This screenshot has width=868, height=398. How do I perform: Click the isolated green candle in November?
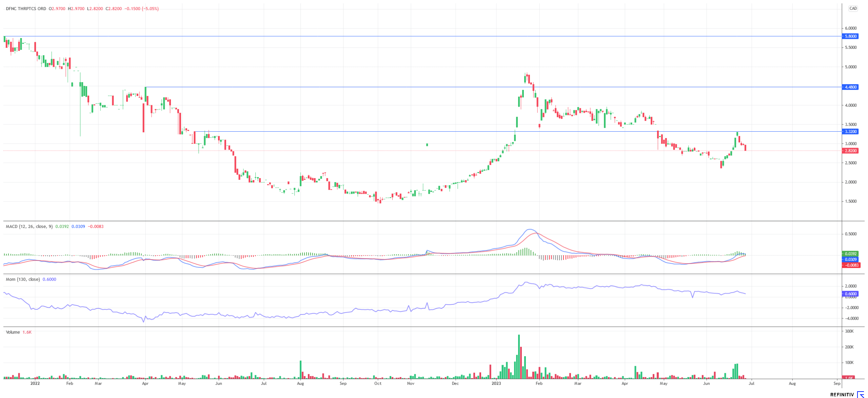click(427, 145)
